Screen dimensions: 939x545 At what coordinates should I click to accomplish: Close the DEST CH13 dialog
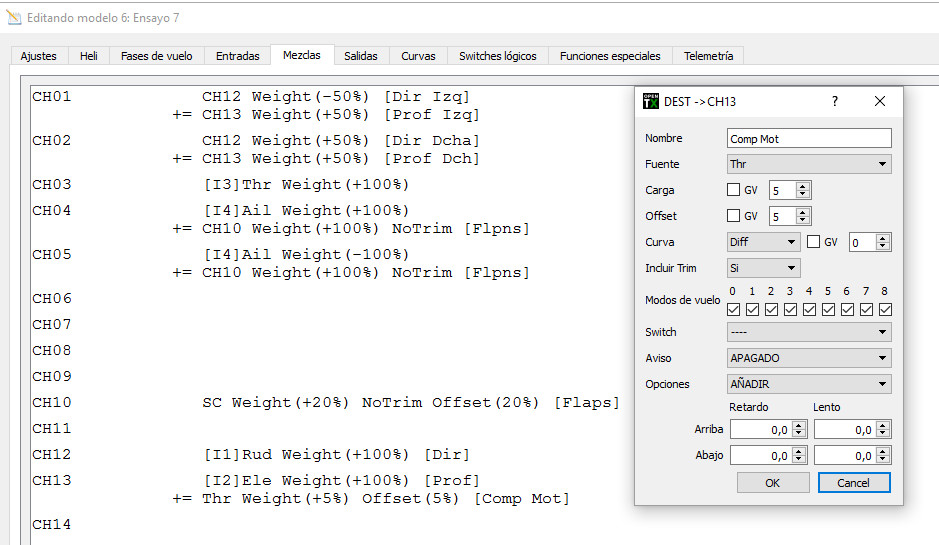(x=880, y=101)
